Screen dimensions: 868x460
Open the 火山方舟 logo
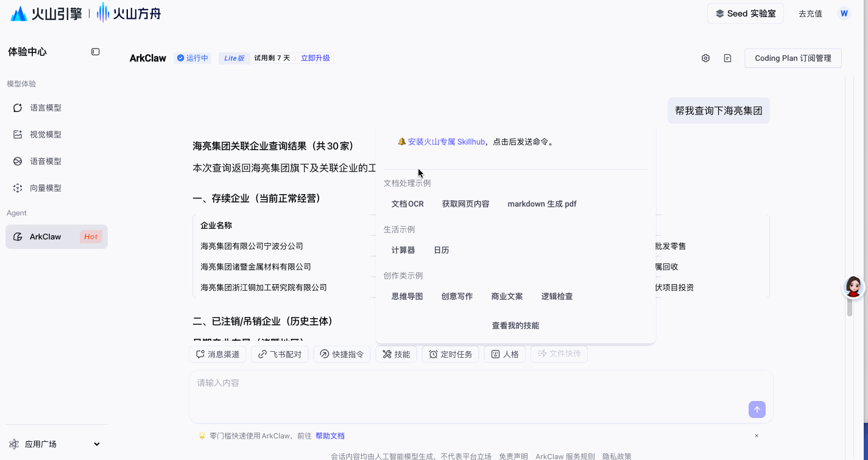[129, 13]
